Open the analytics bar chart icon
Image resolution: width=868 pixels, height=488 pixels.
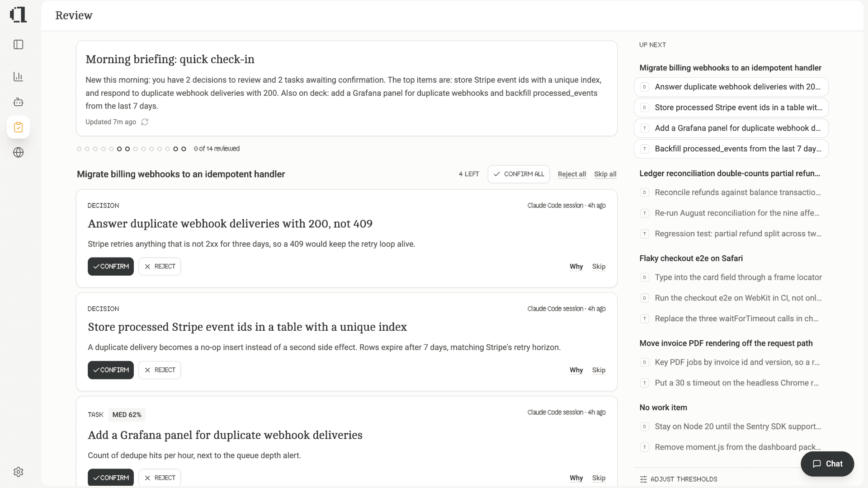coord(18,76)
